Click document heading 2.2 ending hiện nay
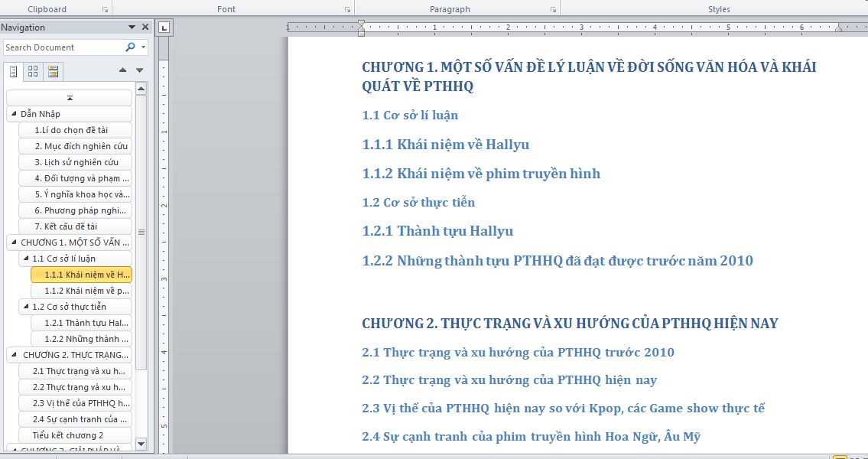Image resolution: width=868 pixels, height=459 pixels. tap(509, 380)
